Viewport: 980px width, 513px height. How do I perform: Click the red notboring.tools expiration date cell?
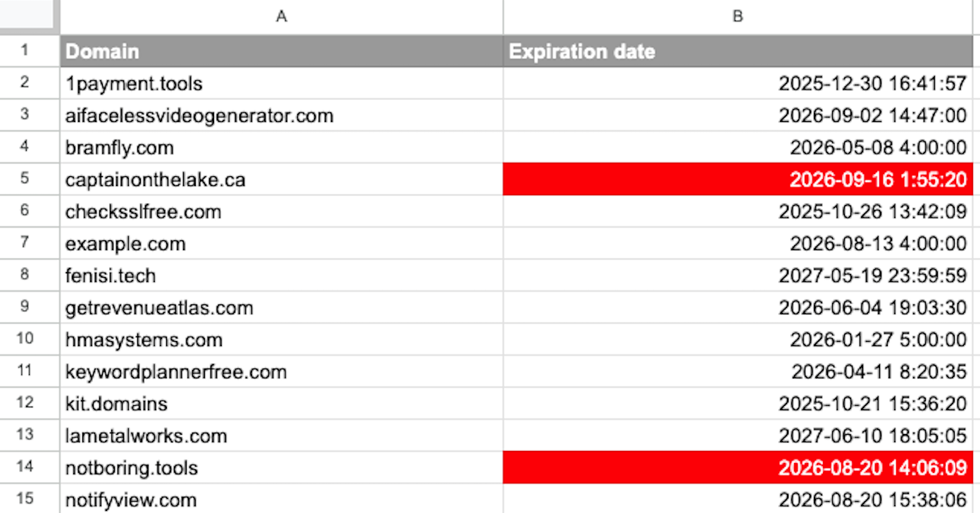[x=739, y=467]
